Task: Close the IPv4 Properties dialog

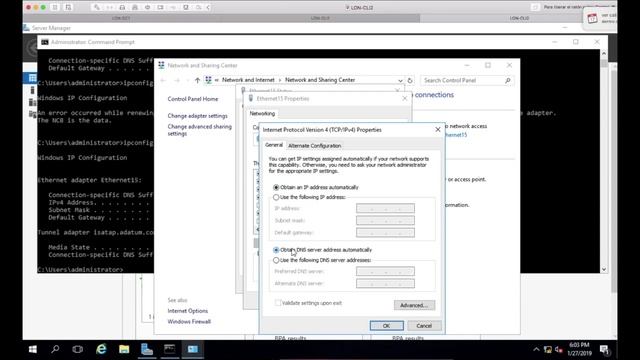Action: (x=438, y=129)
